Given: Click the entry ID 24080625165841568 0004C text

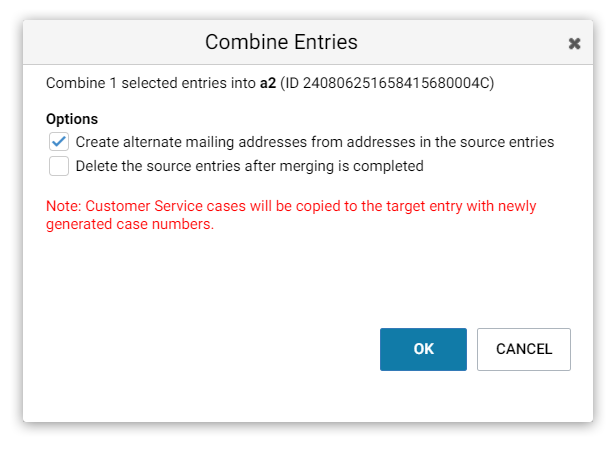Looking at the screenshot, I should tap(396, 83).
